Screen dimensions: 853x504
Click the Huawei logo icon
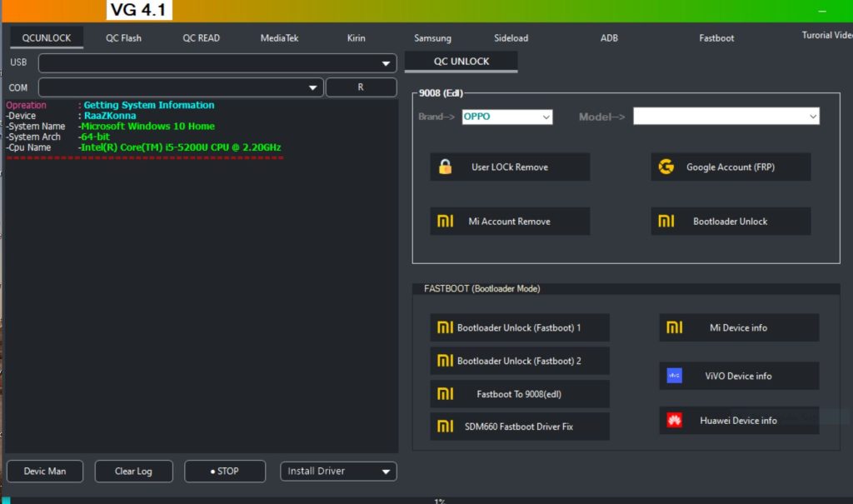point(674,420)
